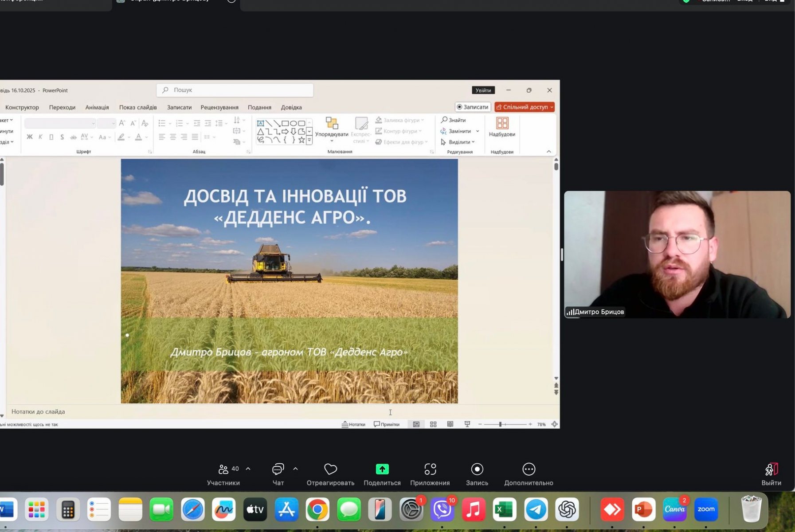Image resolution: width=795 pixels, height=532 pixels.
Task: Toggle the Нотатки notes pane
Action: 353,424
